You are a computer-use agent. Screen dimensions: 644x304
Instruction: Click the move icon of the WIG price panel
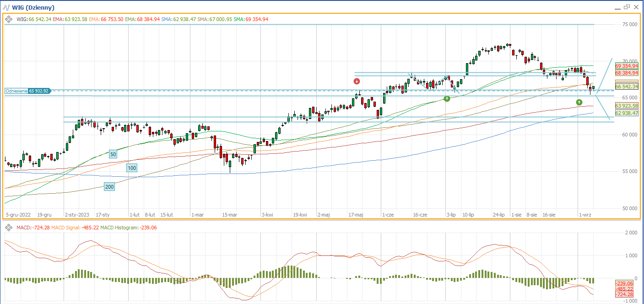(x=9, y=19)
